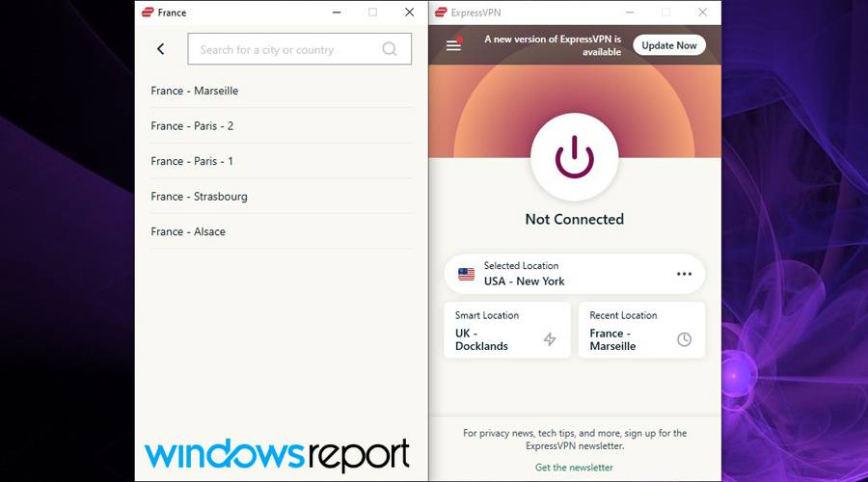Select France - Alsace location
Screen dimensions: 868x482
[x=282, y=232]
